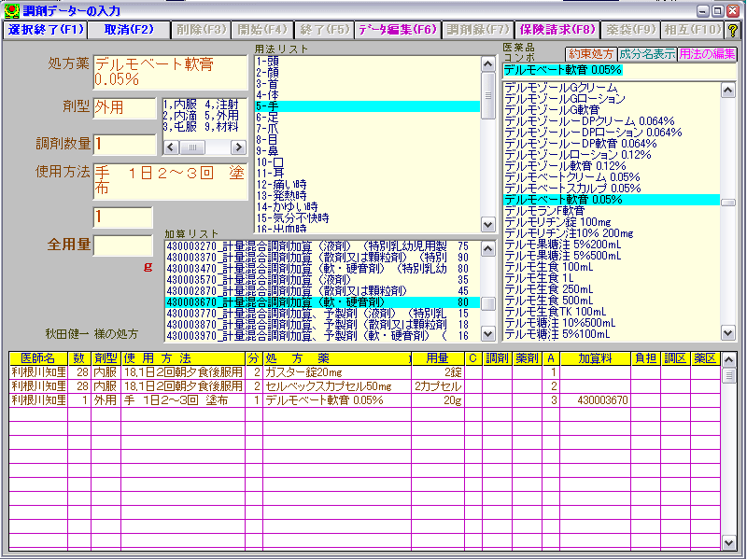Click the 相互(F10) button
747x560 pixels.
693,30
